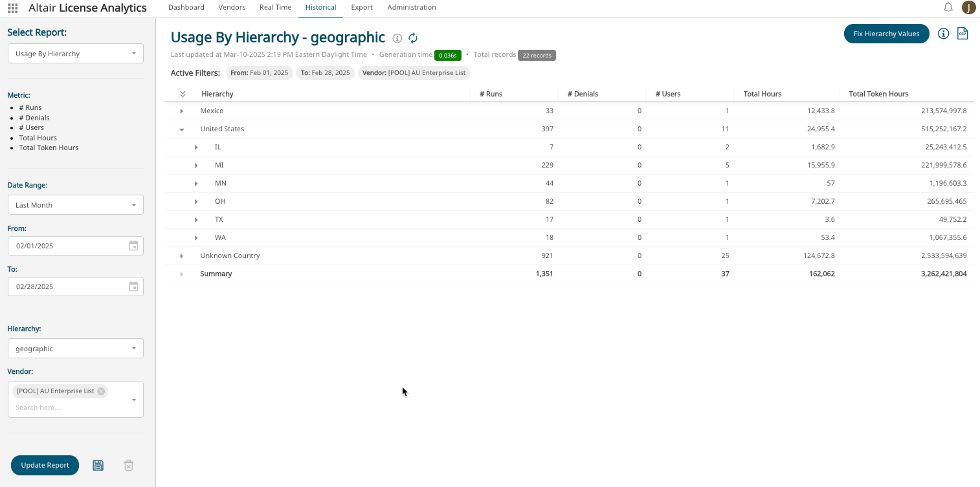Expand the MI state row
Image resolution: width=980 pixels, height=487 pixels.
(x=196, y=166)
